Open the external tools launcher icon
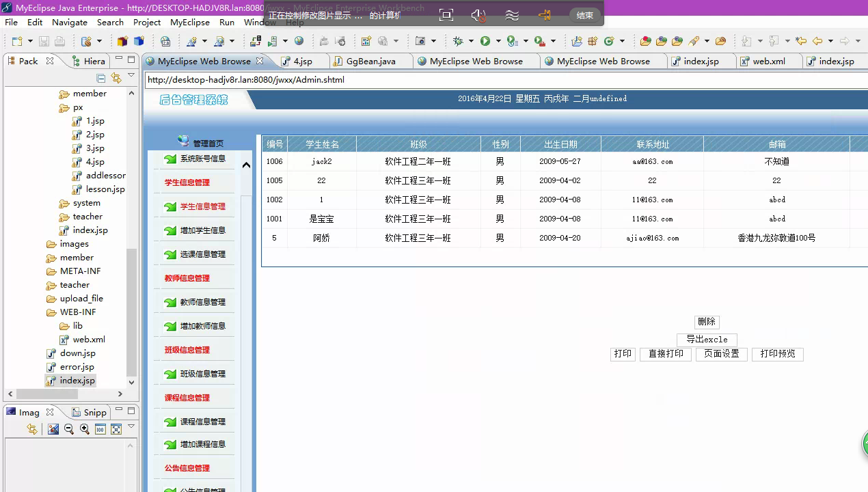868x492 pixels. pos(540,41)
